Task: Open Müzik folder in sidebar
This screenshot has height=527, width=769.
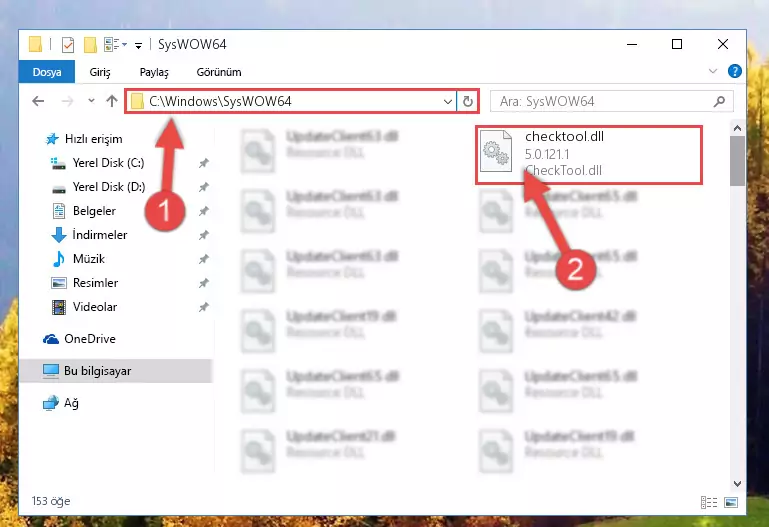Action: [x=89, y=258]
